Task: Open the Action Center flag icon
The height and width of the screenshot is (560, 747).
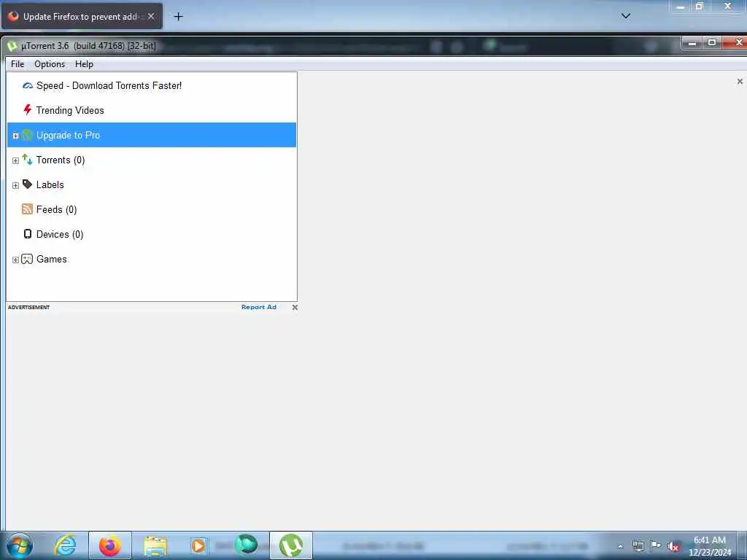Action: pyautogui.click(x=656, y=545)
